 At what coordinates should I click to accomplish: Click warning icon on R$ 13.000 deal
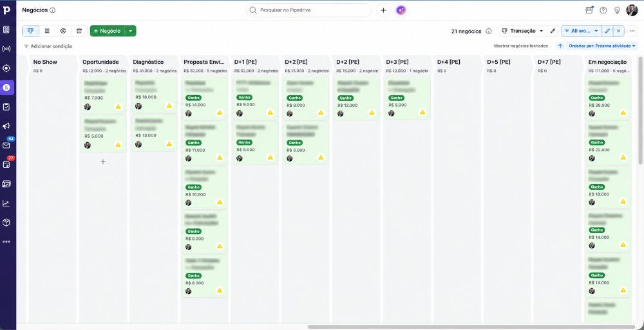(169, 144)
